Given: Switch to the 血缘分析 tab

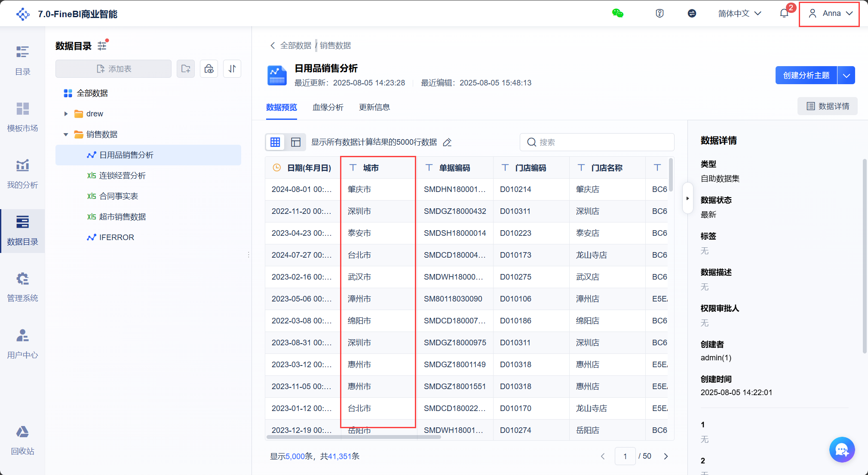Looking at the screenshot, I should (328, 107).
